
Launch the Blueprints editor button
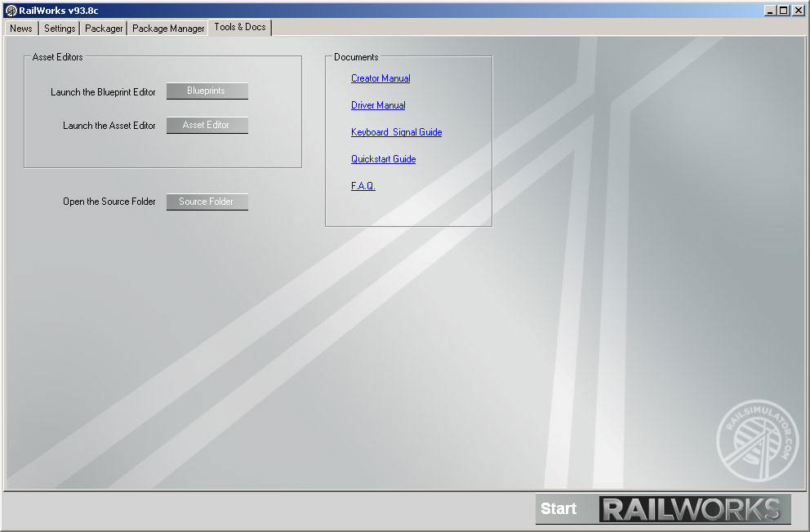coord(207,91)
